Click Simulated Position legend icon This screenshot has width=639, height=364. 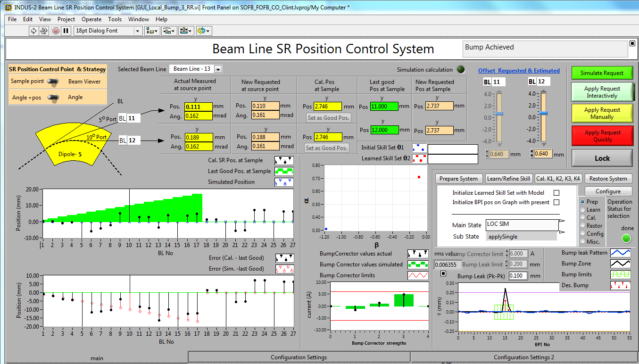284,182
